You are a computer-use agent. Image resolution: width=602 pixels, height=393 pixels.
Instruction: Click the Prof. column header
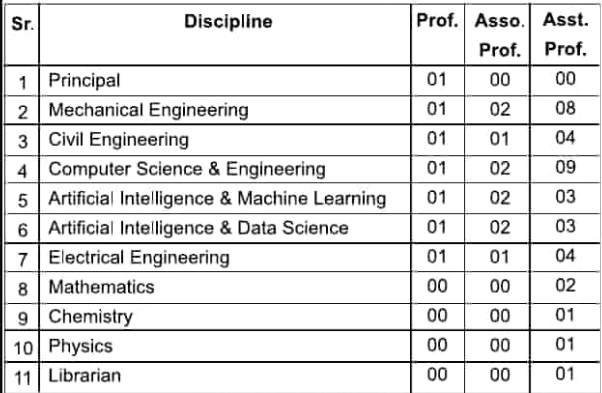(x=437, y=21)
